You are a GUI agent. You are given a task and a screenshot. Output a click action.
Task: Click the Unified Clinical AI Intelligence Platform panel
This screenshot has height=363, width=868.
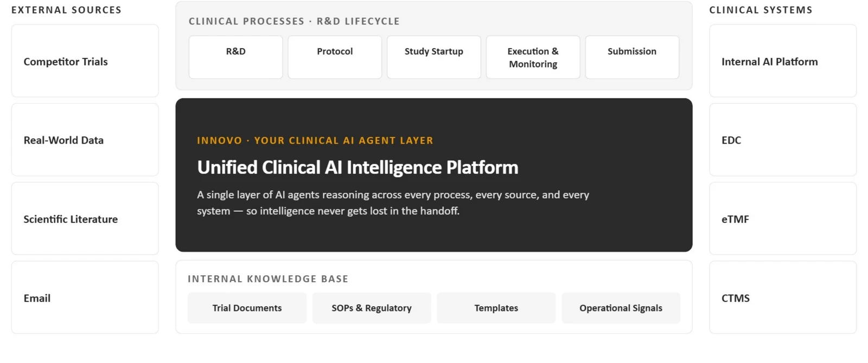(x=434, y=175)
